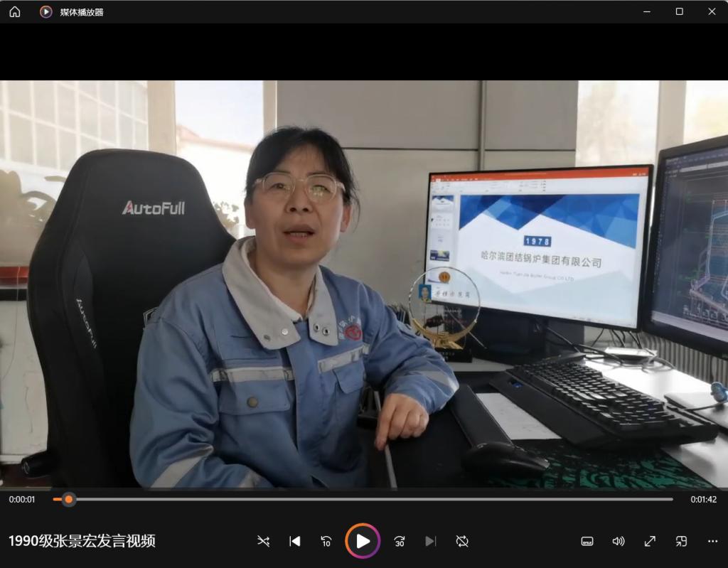The height and width of the screenshot is (568, 728).
Task: Click the video title at bottom left
Action: [82, 541]
